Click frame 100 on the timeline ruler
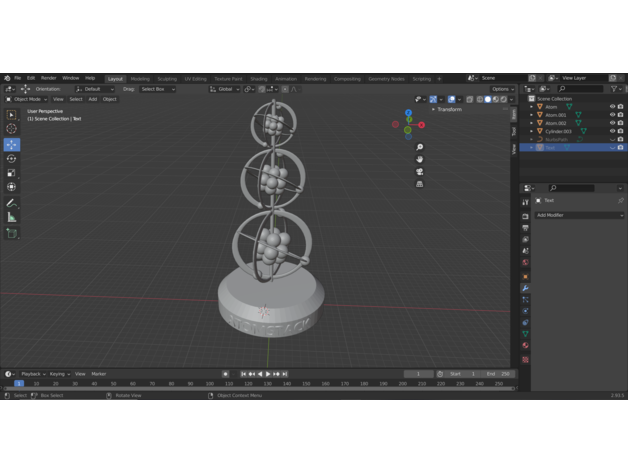Screen dimensions: 628x472 click(209, 383)
